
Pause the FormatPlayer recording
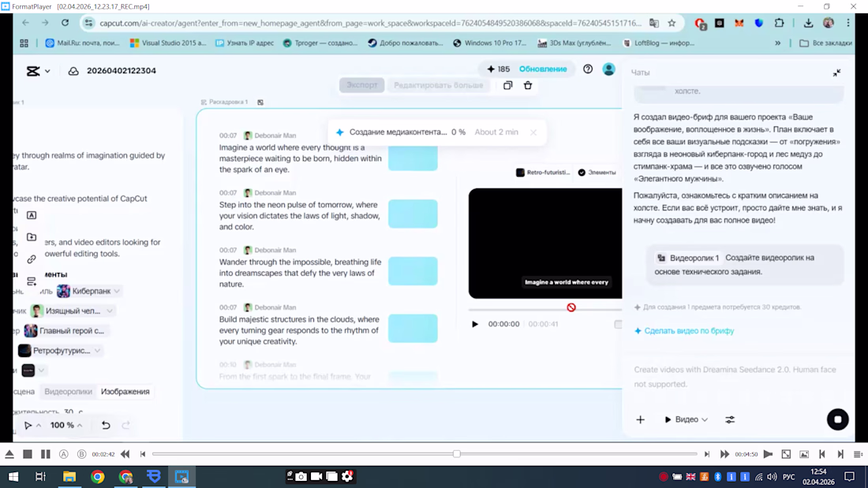click(x=46, y=454)
